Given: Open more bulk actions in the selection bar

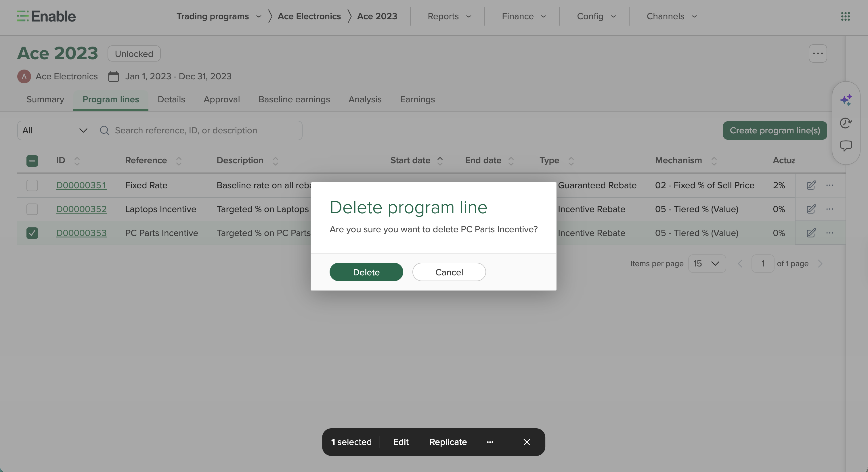Looking at the screenshot, I should pyautogui.click(x=490, y=442).
